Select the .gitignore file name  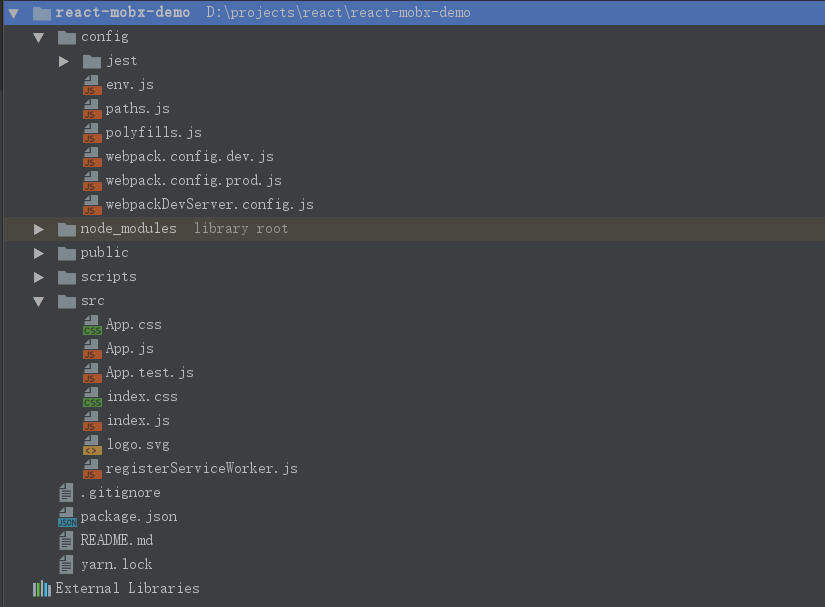[x=120, y=493]
